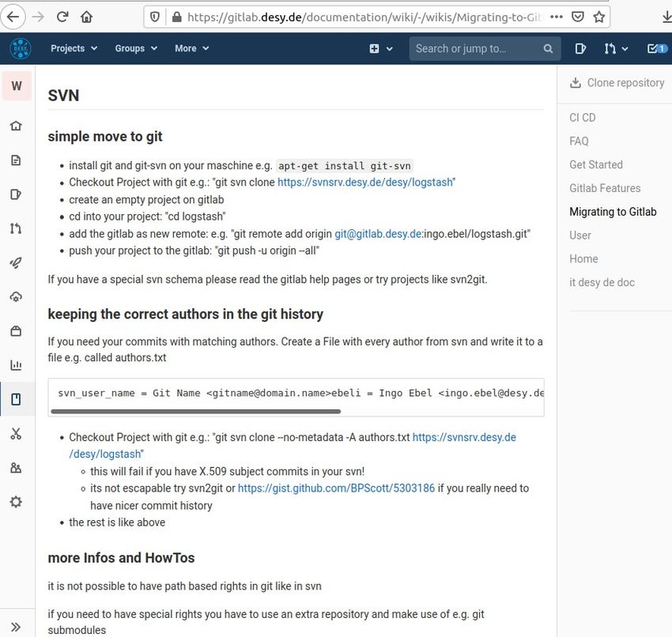The width and height of the screenshot is (672, 637).
Task: Open the More dropdown menu
Action: tap(191, 48)
